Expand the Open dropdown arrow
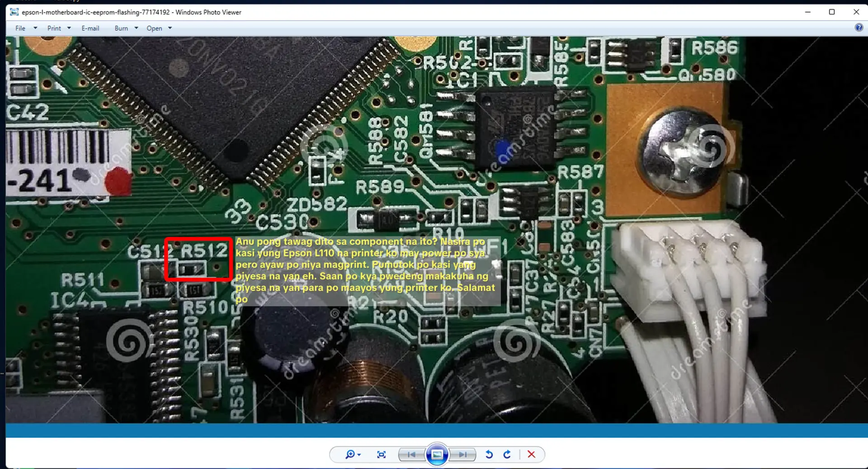 click(x=170, y=28)
